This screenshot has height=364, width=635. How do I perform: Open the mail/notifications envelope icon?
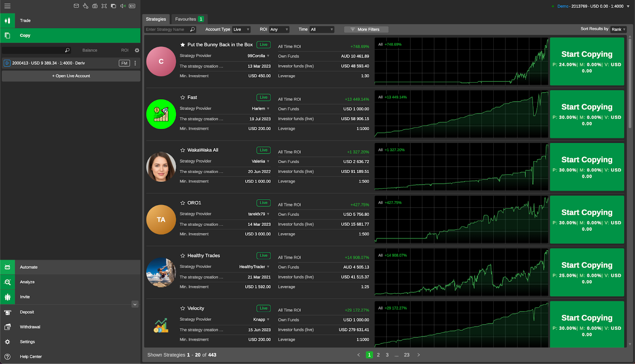(x=77, y=6)
